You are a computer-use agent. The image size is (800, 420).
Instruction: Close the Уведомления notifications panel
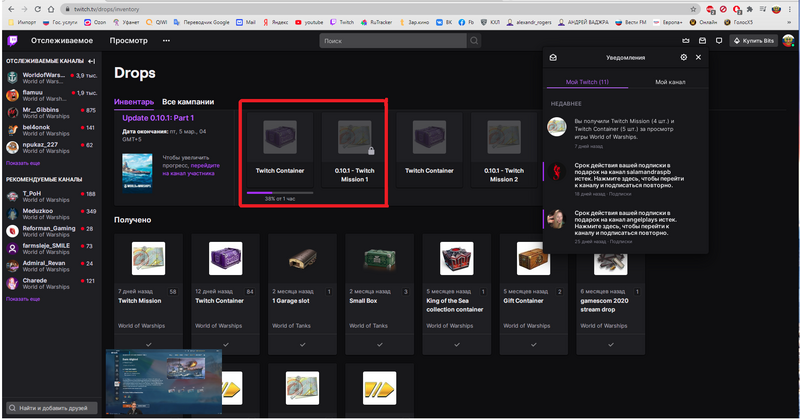(699, 58)
